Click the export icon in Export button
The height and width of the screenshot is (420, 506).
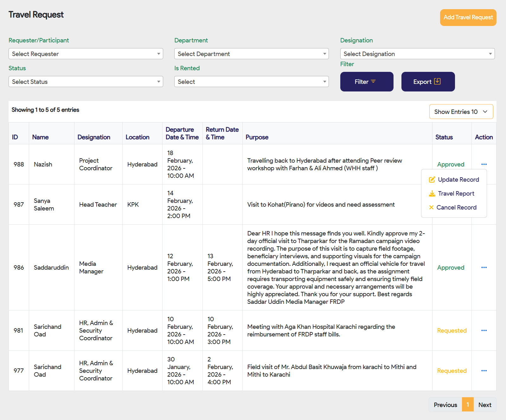437,81
